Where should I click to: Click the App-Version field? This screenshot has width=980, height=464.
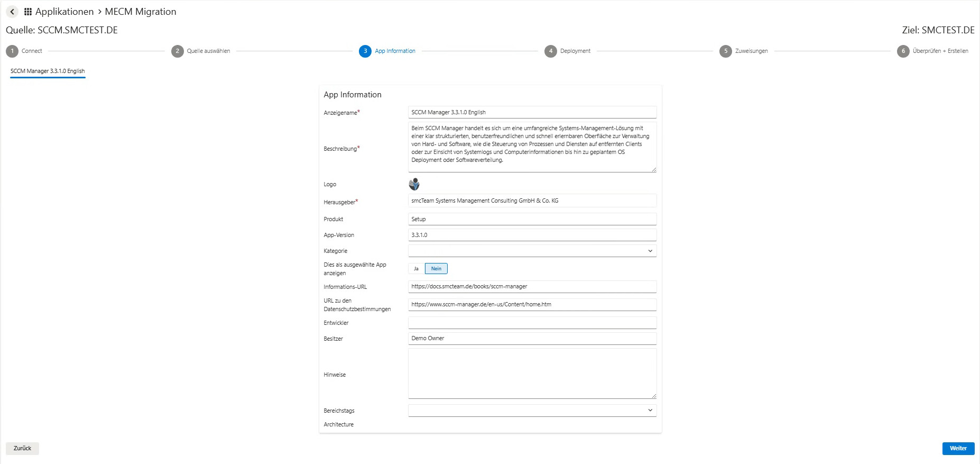532,235
